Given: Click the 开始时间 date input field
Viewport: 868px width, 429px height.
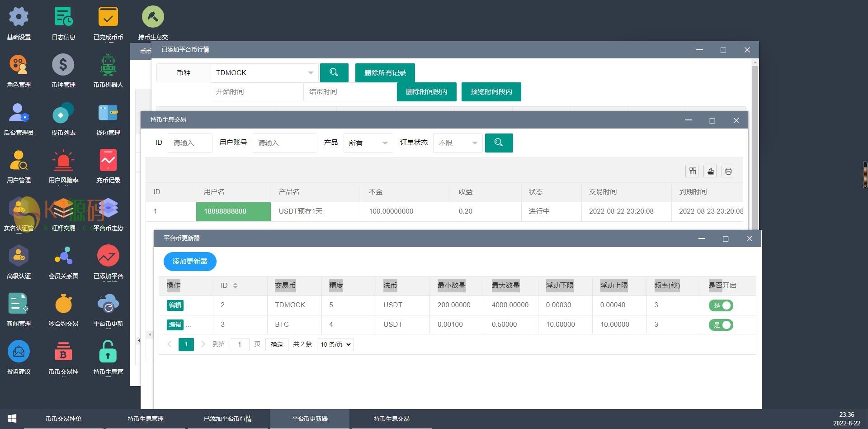Looking at the screenshot, I should point(256,92).
